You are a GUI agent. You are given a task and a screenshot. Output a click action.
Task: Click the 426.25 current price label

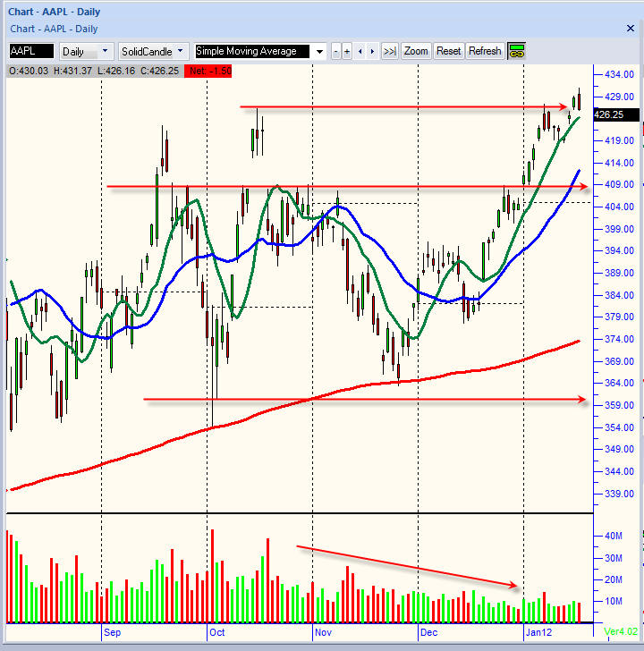616,114
